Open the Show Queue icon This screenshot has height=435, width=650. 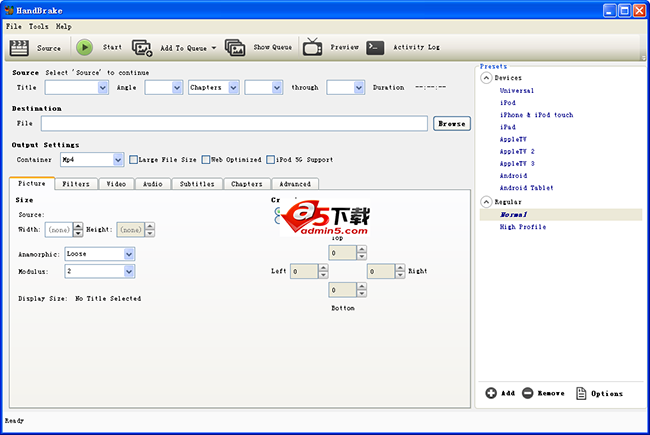point(235,47)
